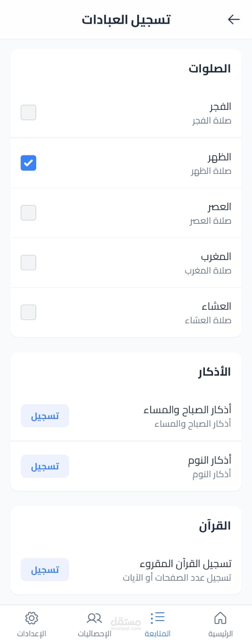252x644 pixels.
Task: Select the المتابعة tab label
Action: click(x=157, y=634)
